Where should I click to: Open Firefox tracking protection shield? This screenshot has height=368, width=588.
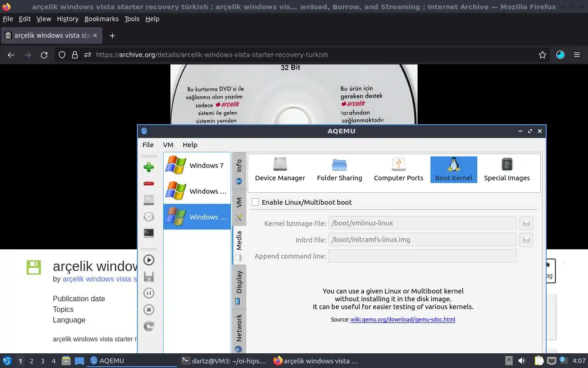click(62, 55)
